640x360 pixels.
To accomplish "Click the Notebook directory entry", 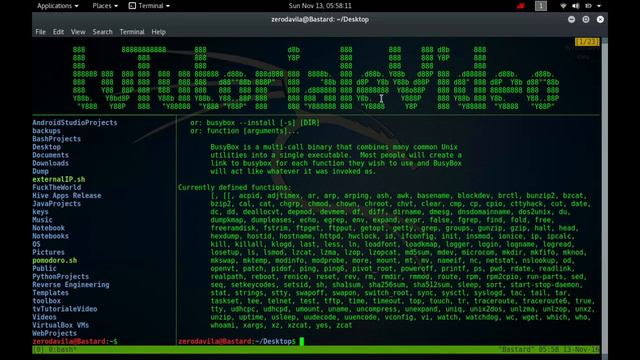I will point(49,228).
